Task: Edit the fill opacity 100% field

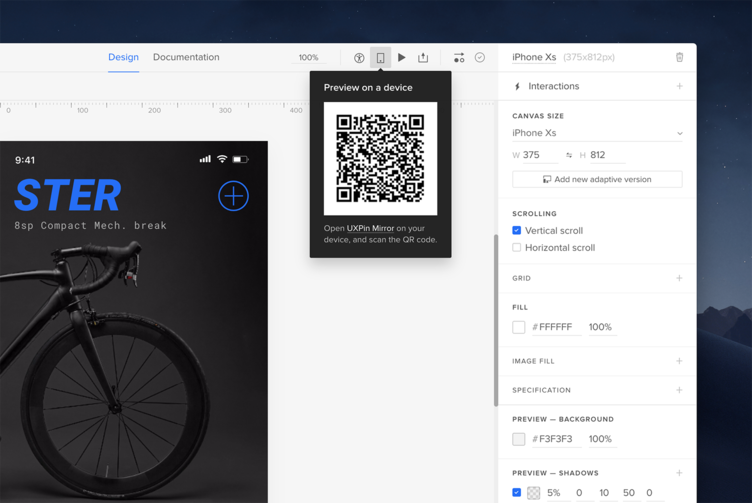Action: tap(602, 327)
